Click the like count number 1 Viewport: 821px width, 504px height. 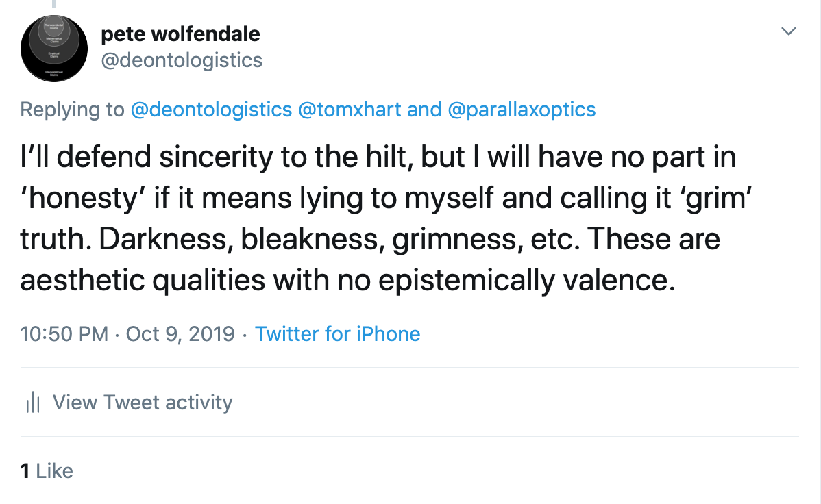[x=25, y=471]
